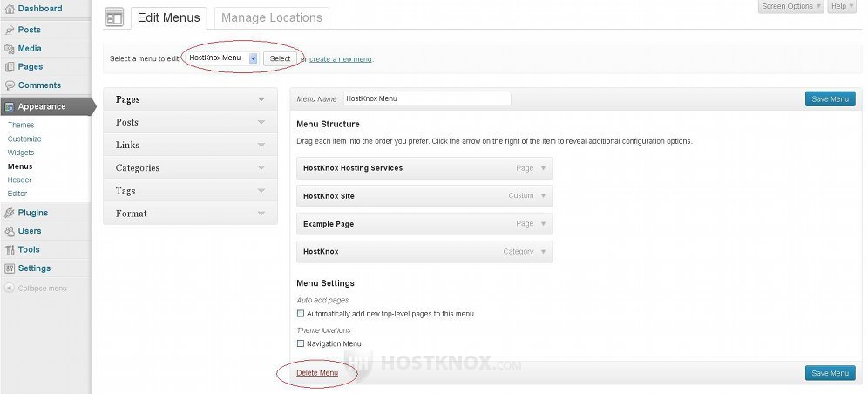This screenshot has width=868, height=394.
Task: Expand the Format accordion section
Action: tap(191, 213)
